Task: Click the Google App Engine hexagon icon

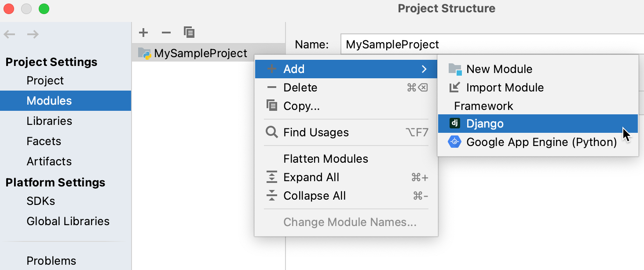Action: 454,142
